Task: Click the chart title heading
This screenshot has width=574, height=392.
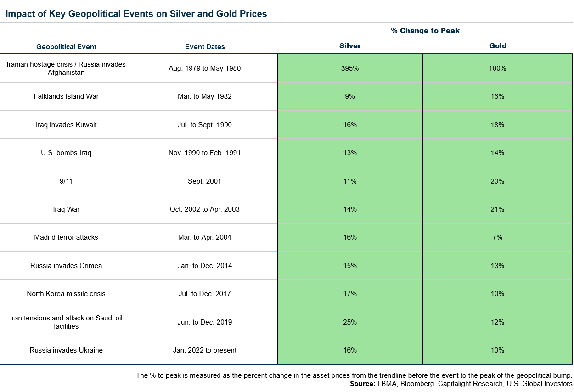Action: point(136,14)
